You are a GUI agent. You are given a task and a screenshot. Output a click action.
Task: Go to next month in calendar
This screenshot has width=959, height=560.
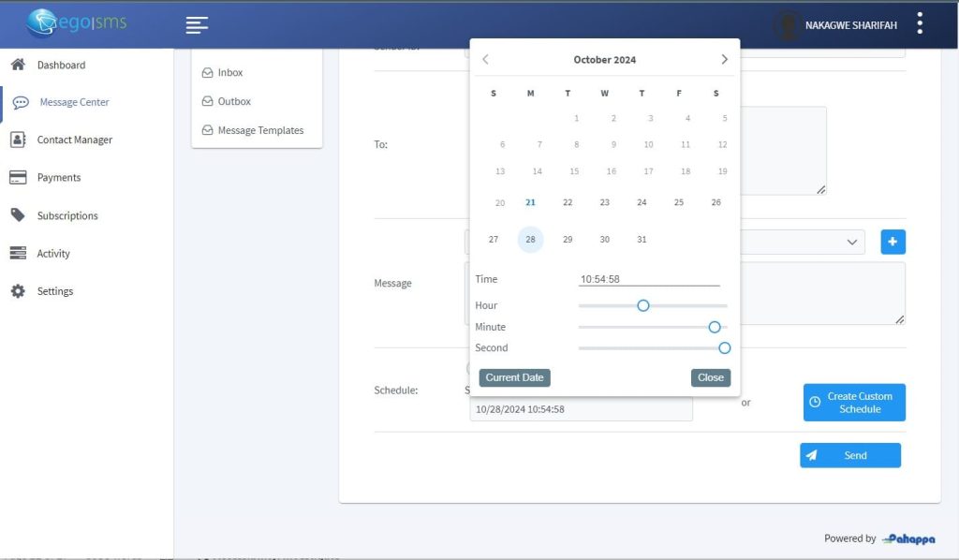click(724, 59)
